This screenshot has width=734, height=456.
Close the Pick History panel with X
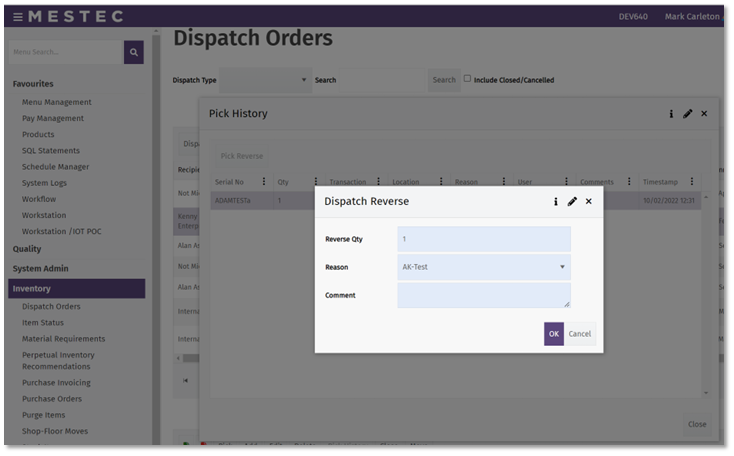click(704, 113)
